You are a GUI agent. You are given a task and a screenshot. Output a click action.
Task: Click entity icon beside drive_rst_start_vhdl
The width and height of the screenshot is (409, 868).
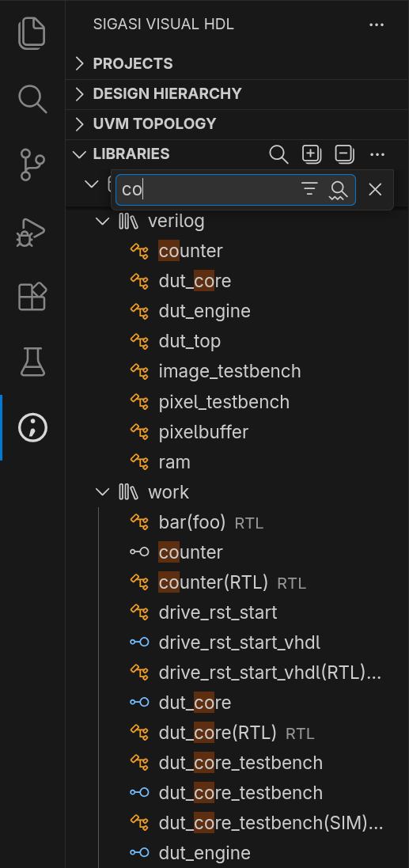coord(139,642)
